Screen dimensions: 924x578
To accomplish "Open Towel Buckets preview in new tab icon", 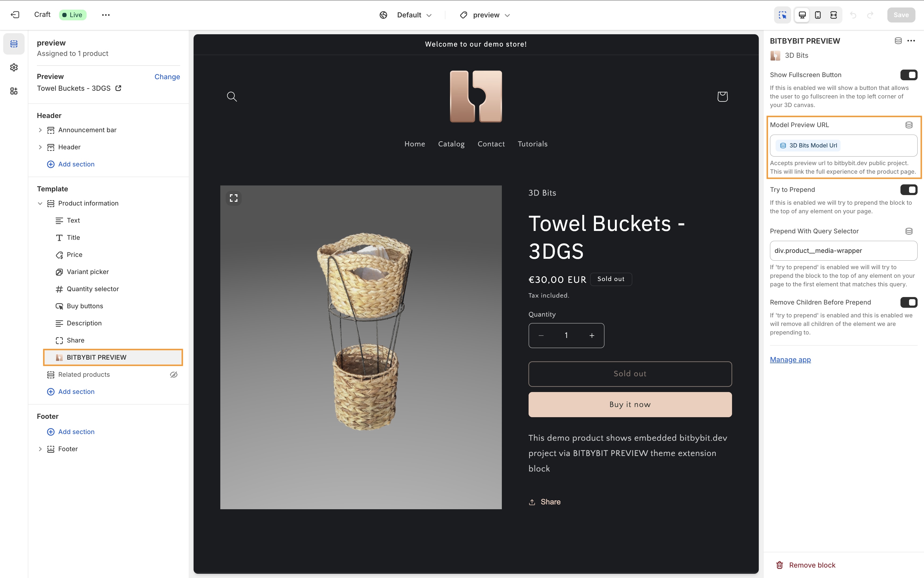I will pos(118,88).
